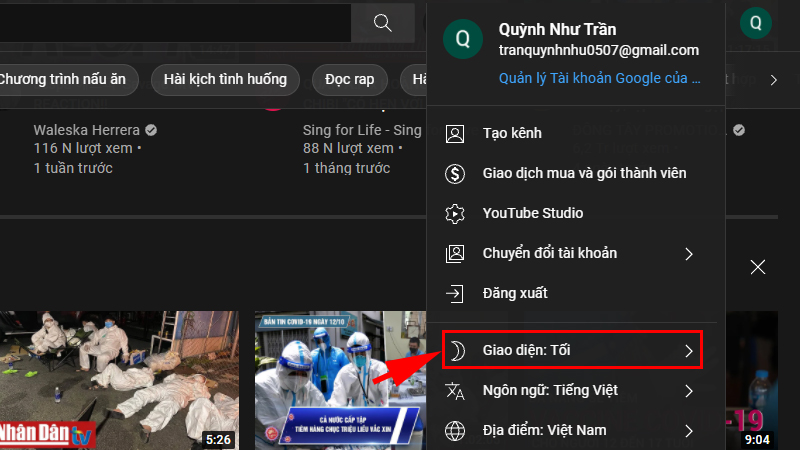Click the moon icon for Giao diện
The width and height of the screenshot is (800, 450).
coord(458,351)
